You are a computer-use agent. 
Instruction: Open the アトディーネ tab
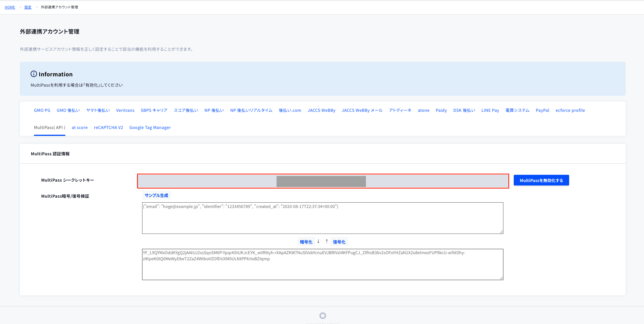400,110
